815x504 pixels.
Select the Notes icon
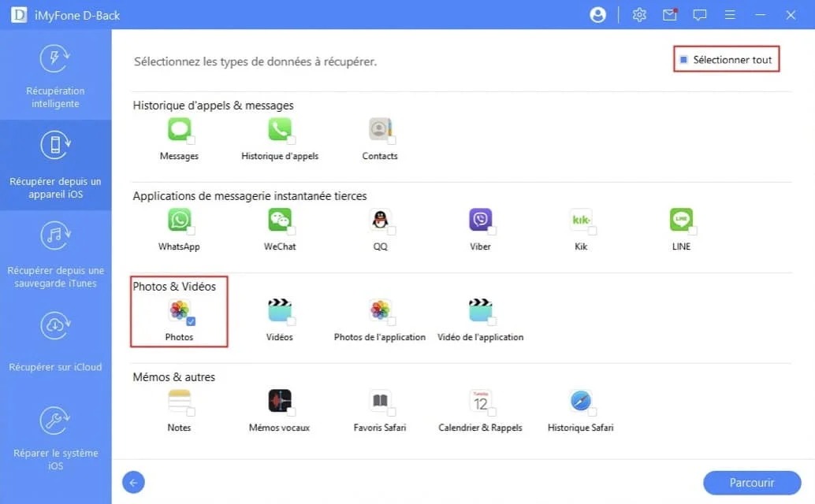tap(179, 401)
